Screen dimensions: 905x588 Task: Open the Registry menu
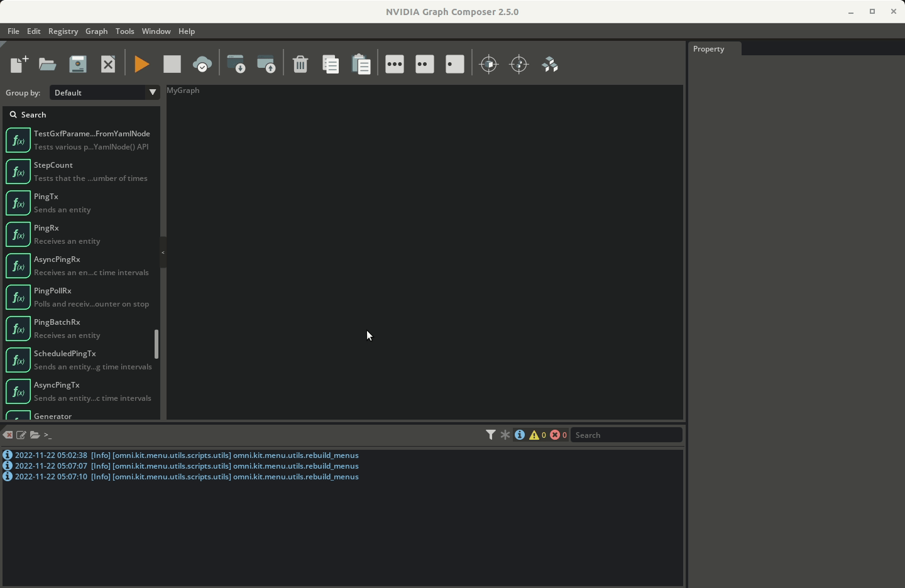click(63, 31)
